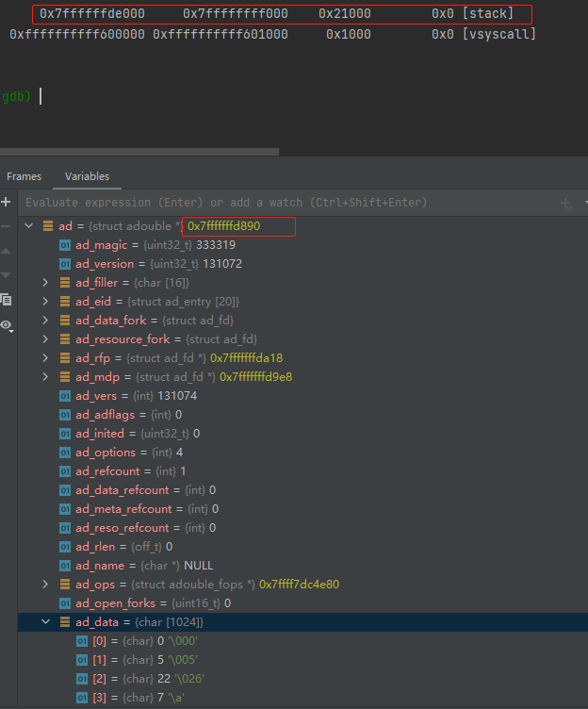This screenshot has height=709, width=588.
Task: Toggle the show watches eye icon
Action: click(7, 325)
